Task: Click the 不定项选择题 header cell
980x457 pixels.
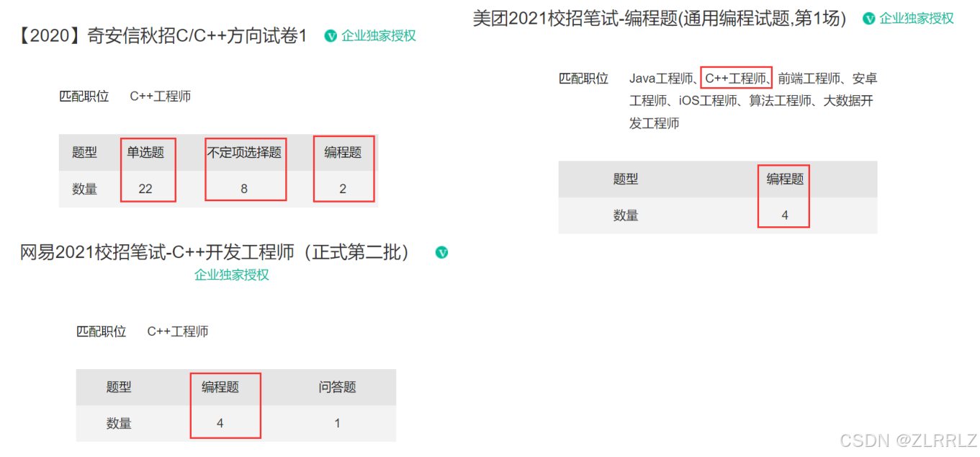Action: [244, 152]
